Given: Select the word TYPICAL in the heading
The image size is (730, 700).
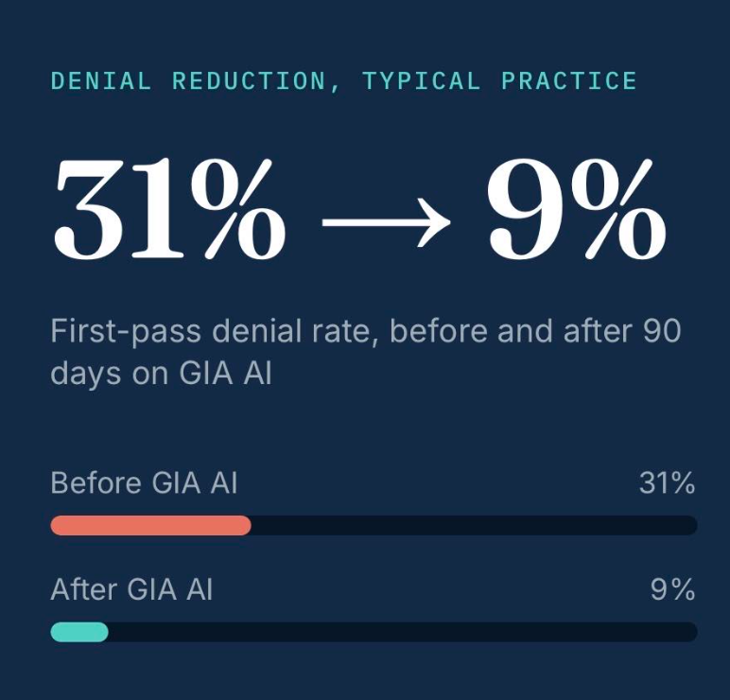Looking at the screenshot, I should pos(422,81).
